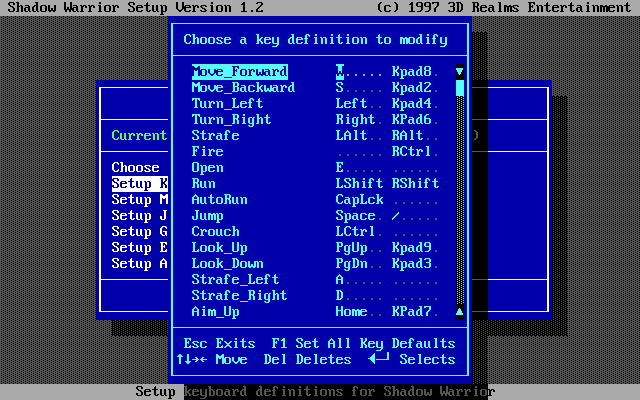Click the CapLck binding for AutoRun
This screenshot has height=400, width=640.
point(360,200)
